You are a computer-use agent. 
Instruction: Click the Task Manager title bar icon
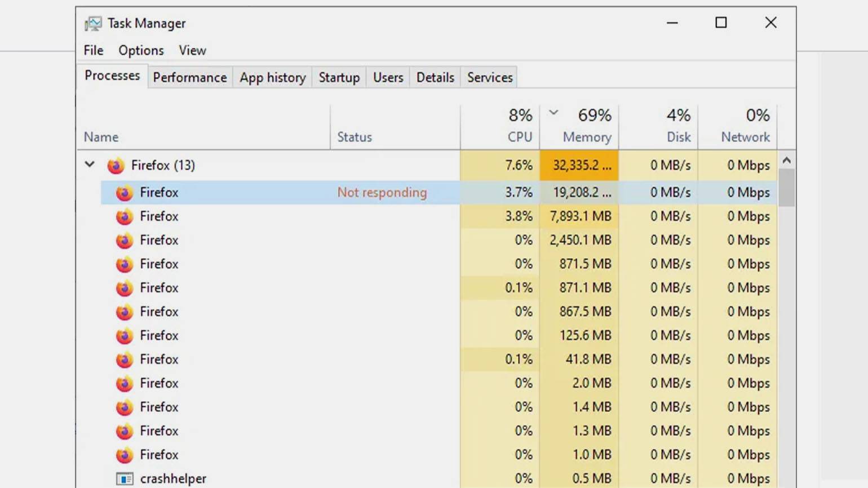click(93, 24)
